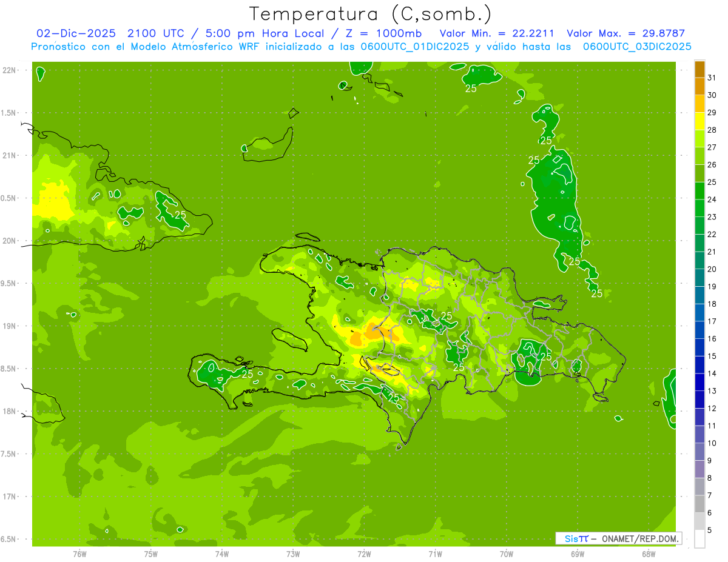
Task: Click the title "Temperatura (C,somb.)"
Action: point(371,14)
